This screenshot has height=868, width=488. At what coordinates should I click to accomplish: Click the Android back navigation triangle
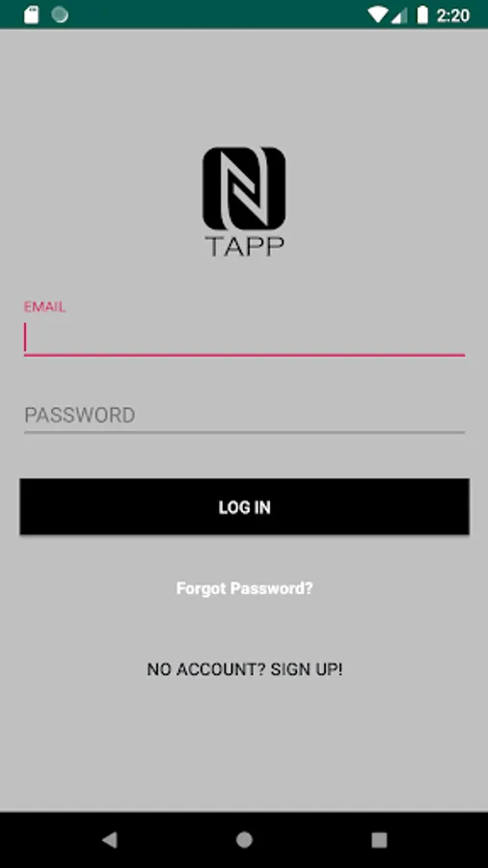click(x=110, y=840)
